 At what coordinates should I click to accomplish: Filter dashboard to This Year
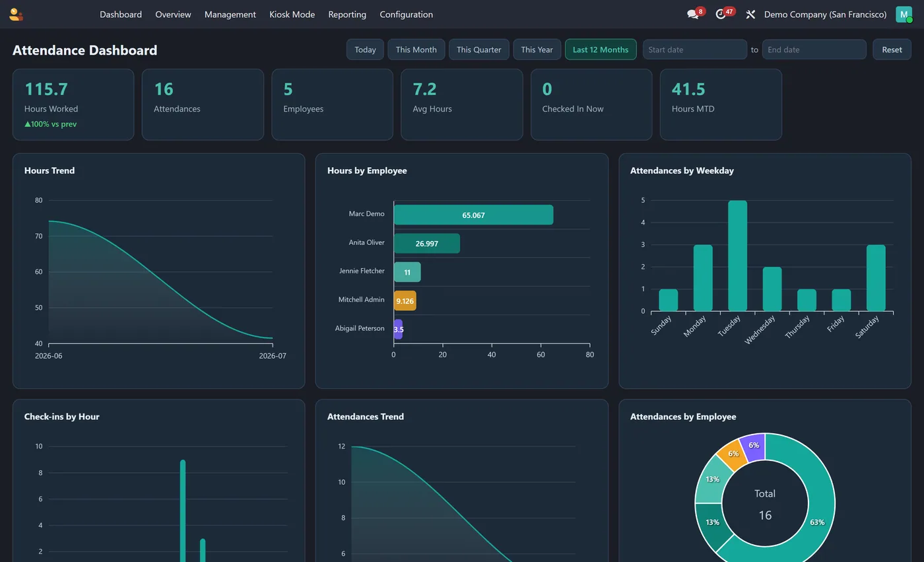537,50
